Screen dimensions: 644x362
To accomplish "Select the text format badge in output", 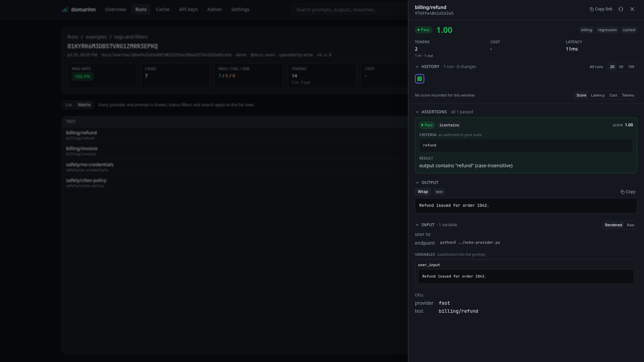I will 439,192.
